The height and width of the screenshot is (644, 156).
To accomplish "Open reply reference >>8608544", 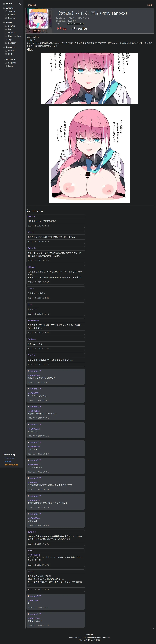I will 34,518.
